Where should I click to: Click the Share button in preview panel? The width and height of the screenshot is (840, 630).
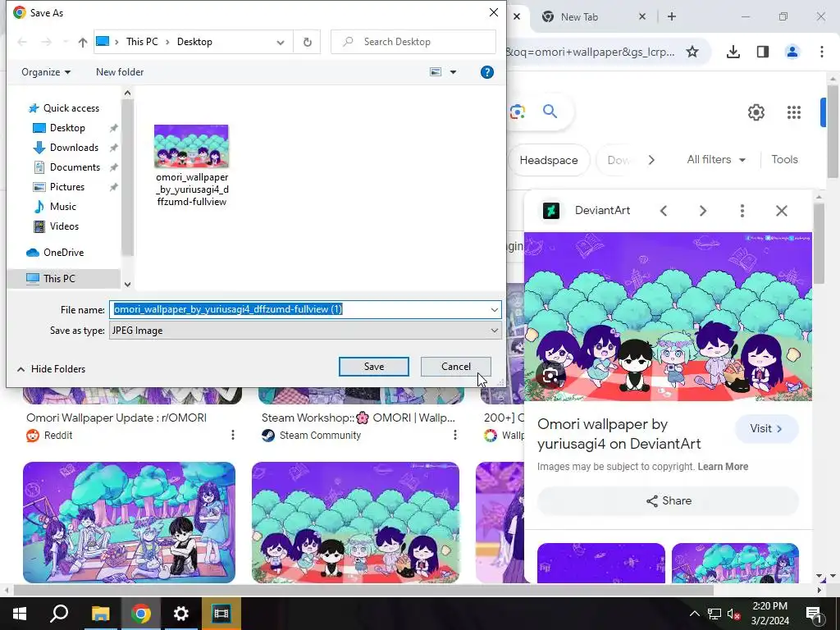click(668, 501)
